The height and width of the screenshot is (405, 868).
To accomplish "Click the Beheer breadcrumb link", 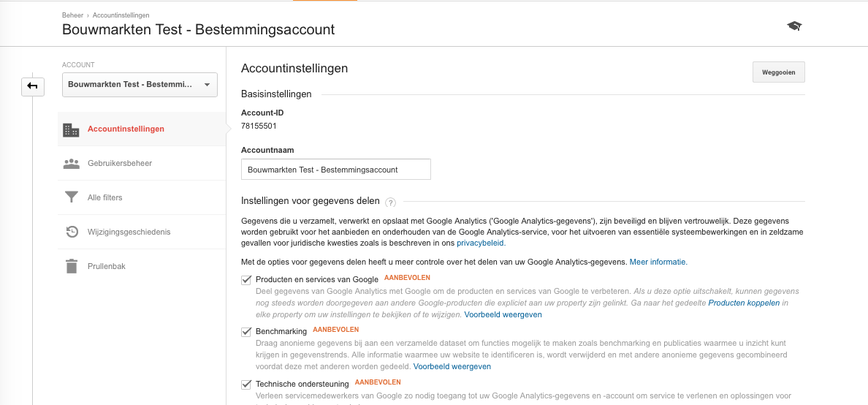I will click(72, 15).
